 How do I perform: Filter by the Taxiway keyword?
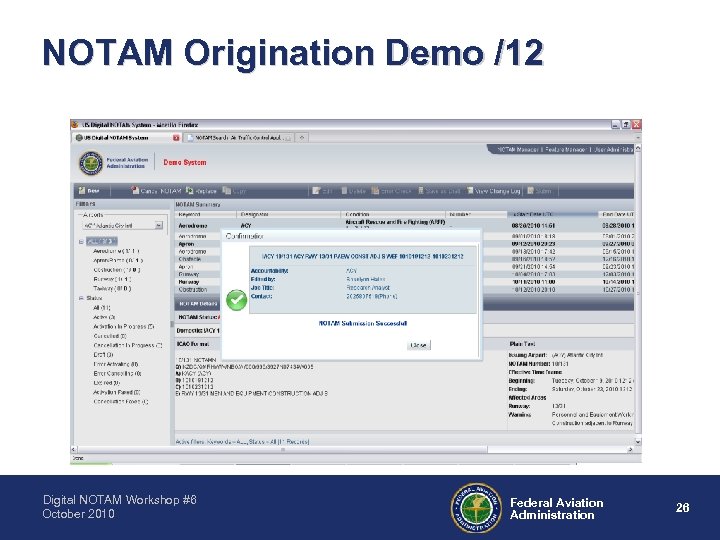pos(112,288)
